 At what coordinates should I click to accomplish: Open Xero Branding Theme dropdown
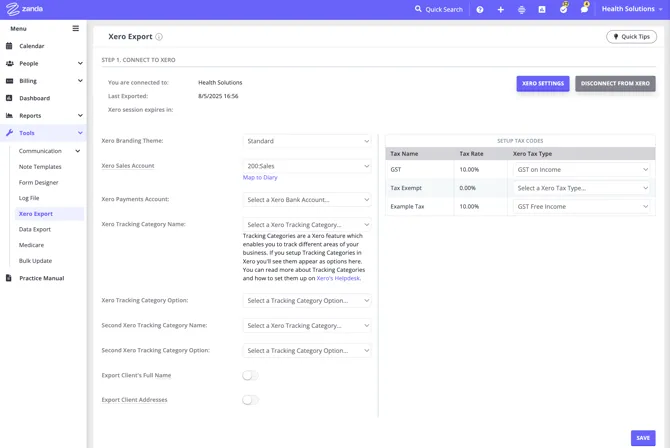(307, 141)
